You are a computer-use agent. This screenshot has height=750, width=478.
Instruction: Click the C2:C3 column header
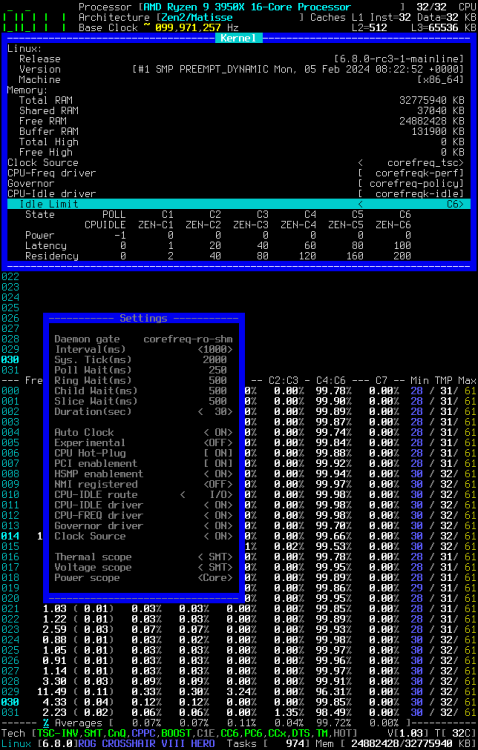(283, 381)
